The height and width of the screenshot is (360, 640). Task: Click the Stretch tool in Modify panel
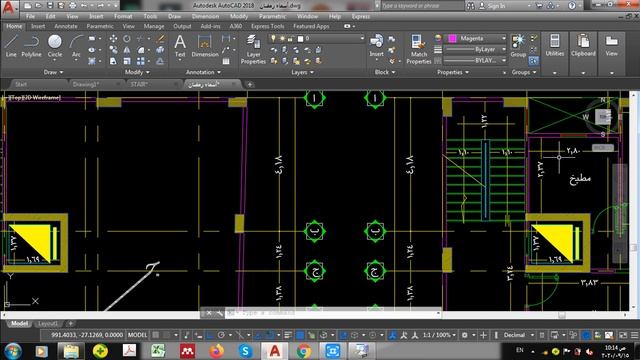point(113,61)
